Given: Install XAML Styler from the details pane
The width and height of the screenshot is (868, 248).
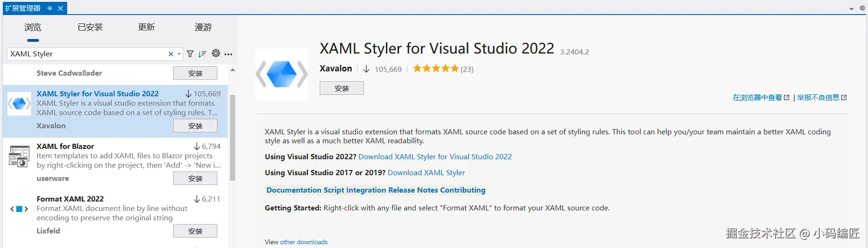Looking at the screenshot, I should click(341, 88).
